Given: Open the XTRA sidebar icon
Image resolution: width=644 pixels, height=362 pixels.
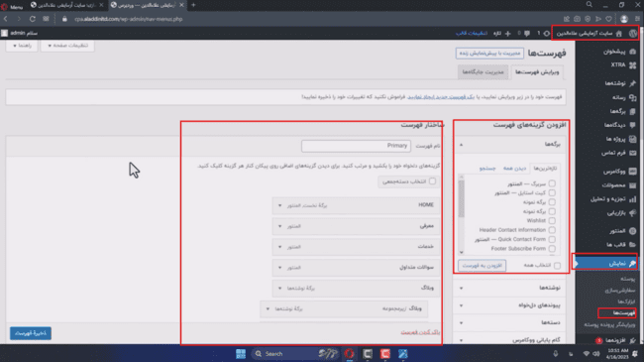Looking at the screenshot, I should tap(632, 65).
